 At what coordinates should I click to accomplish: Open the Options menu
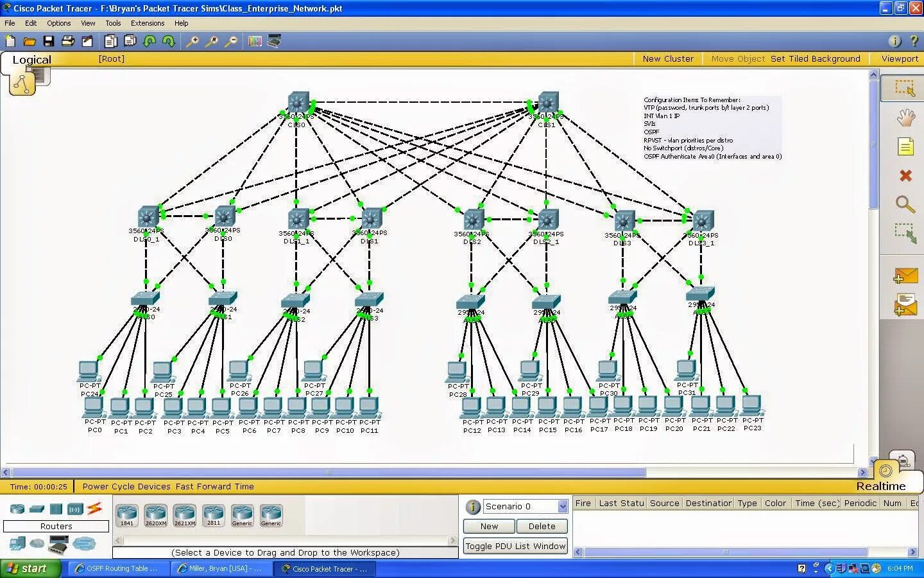coord(58,22)
